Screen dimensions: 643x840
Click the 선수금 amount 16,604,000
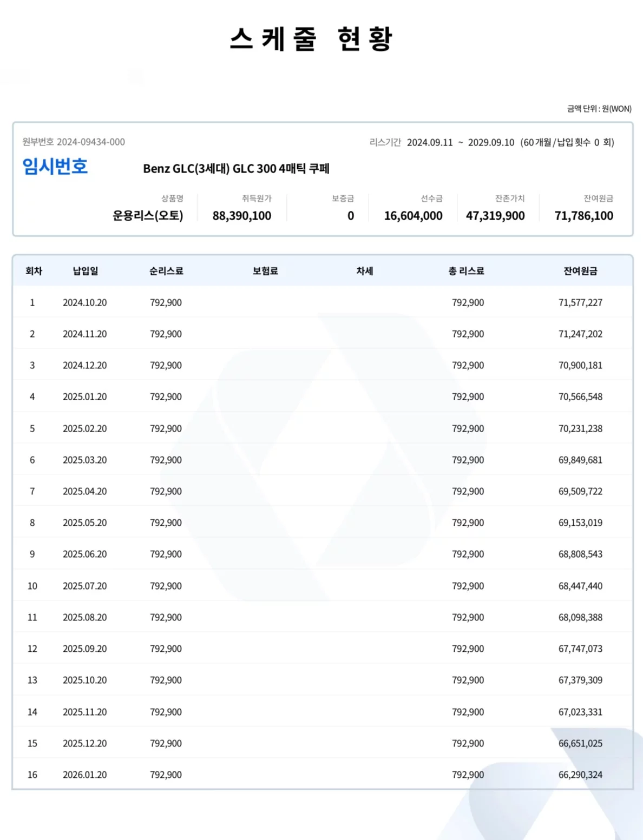point(413,216)
